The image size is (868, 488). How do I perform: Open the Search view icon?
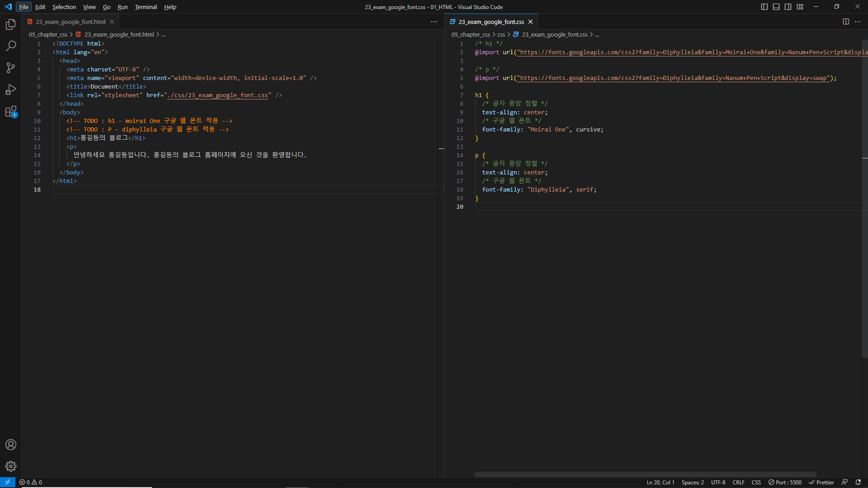(x=11, y=46)
